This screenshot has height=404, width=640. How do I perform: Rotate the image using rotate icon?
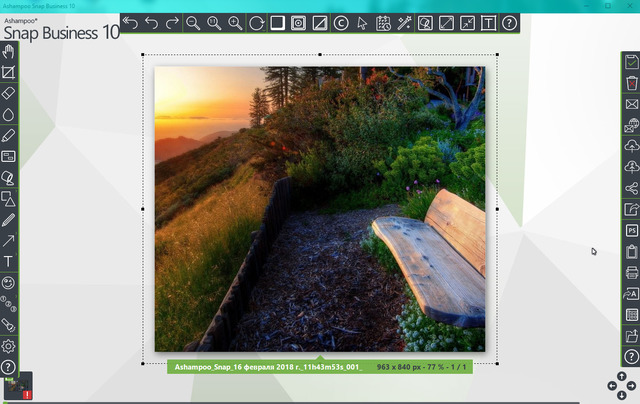click(x=257, y=22)
